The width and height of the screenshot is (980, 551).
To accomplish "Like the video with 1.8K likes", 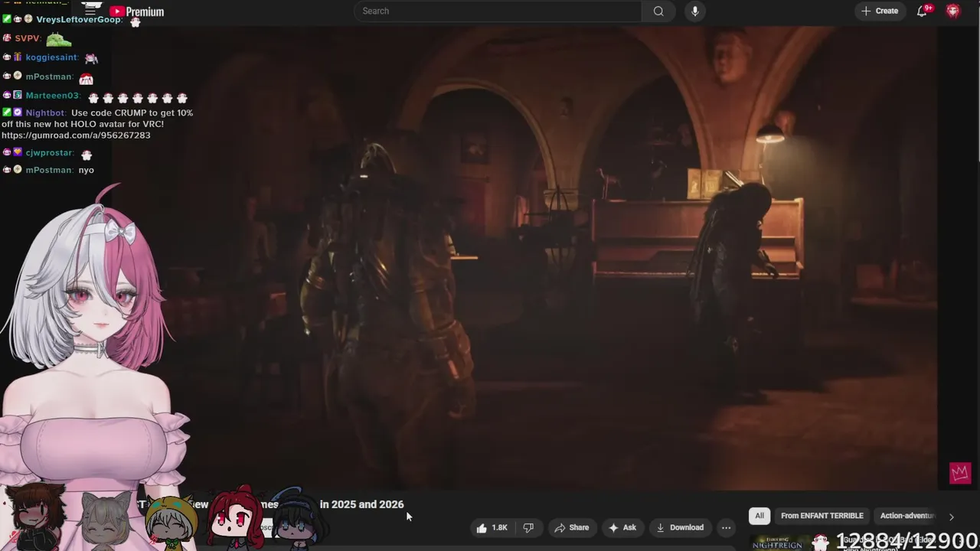I will coord(492,527).
